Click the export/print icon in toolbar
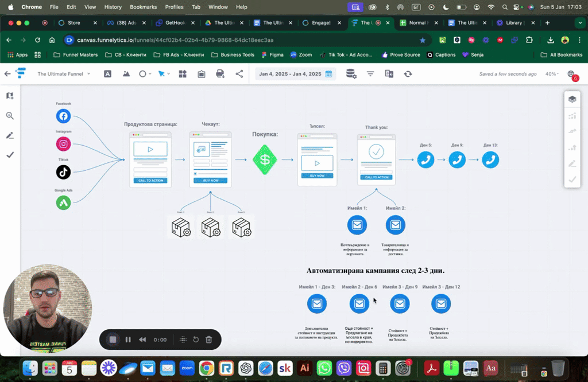The width and height of the screenshot is (588, 382). 220,74
